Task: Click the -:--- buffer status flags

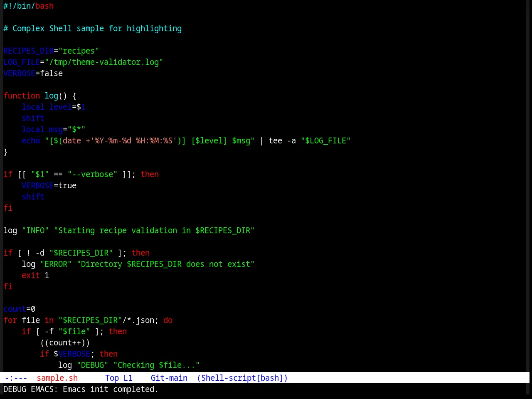Action: (x=16, y=378)
